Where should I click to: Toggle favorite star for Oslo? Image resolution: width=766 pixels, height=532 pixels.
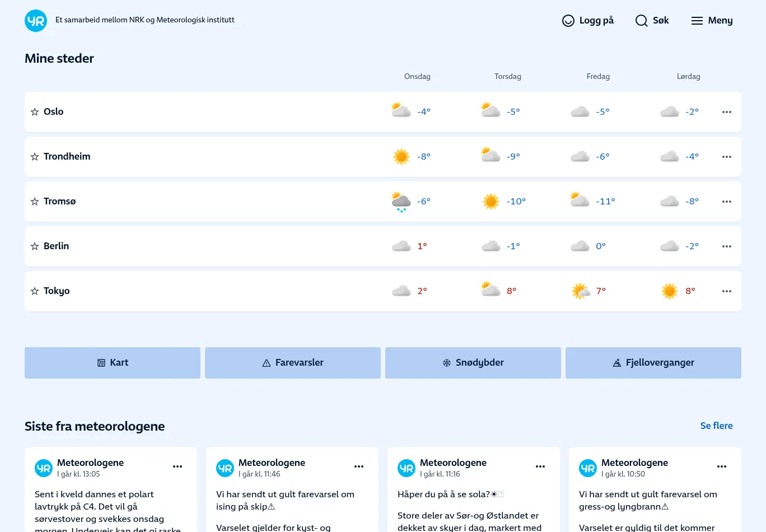pos(35,112)
